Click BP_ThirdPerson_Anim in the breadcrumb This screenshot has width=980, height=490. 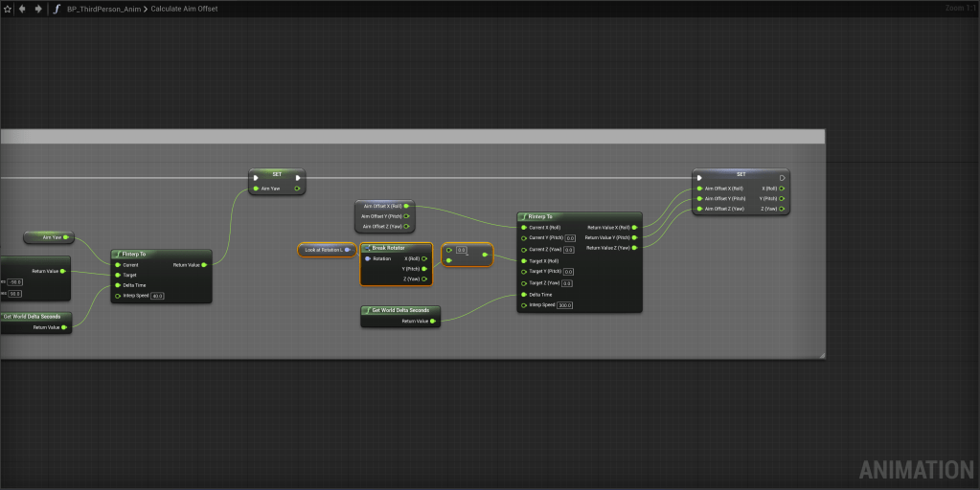[x=103, y=9]
